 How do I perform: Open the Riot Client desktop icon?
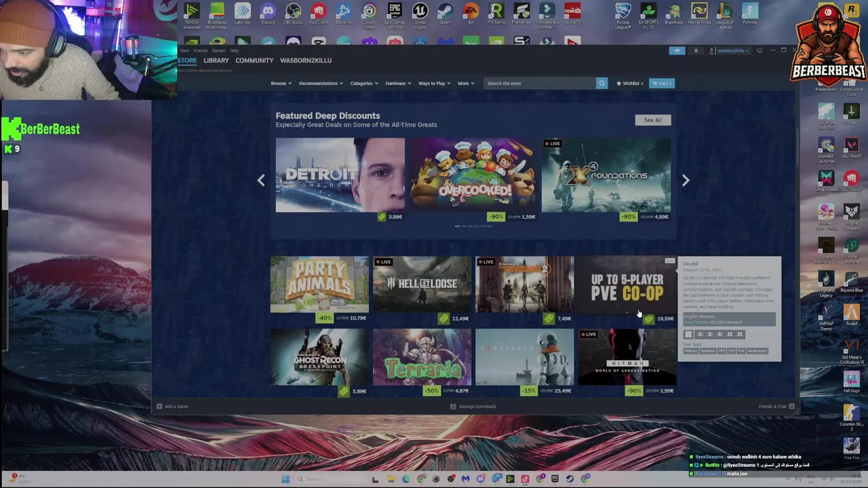[318, 15]
